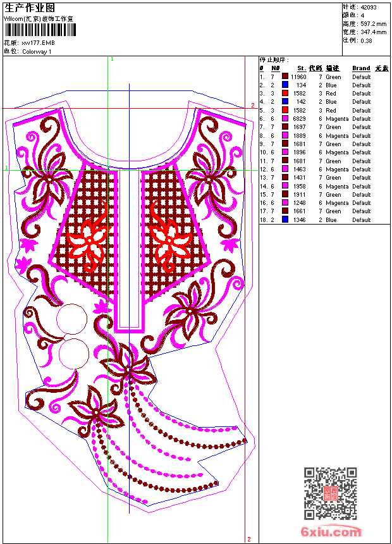Click the blue swatch in stop row 18
Screen dimensions: 392x544
tap(285, 219)
